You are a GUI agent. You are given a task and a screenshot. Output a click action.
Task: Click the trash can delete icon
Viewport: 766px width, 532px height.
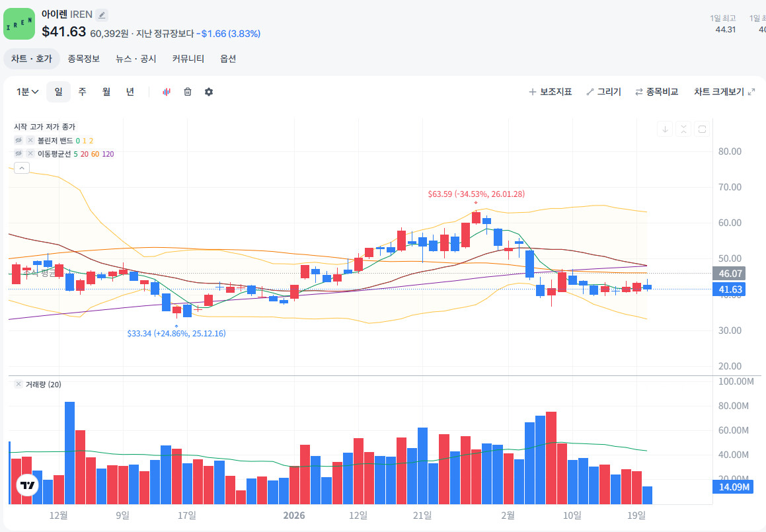point(188,92)
